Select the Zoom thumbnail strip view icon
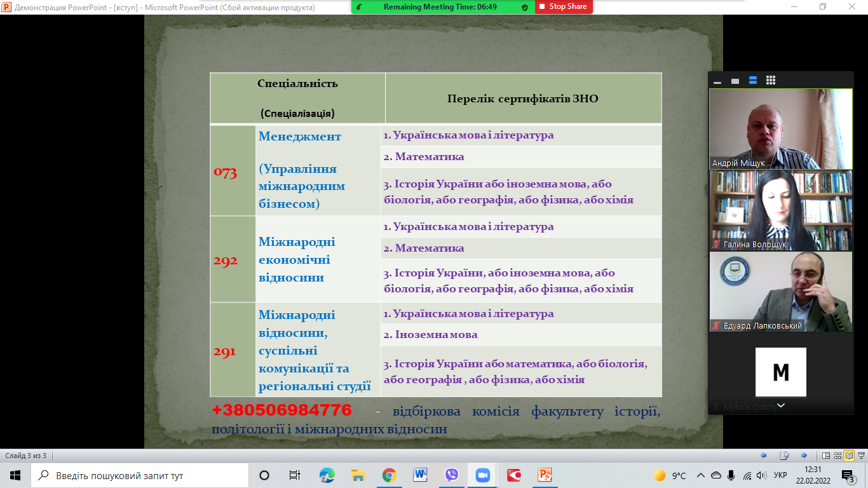This screenshot has width=868, height=488. click(753, 80)
